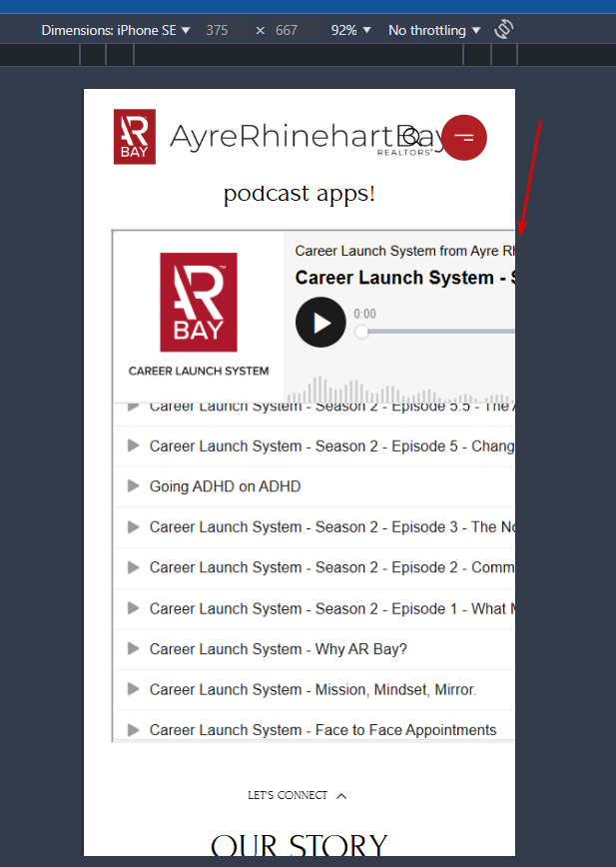Viewport: 616px width, 867px height.
Task: Select Season 2 Episode 3 title text
Action: [x=332, y=527]
